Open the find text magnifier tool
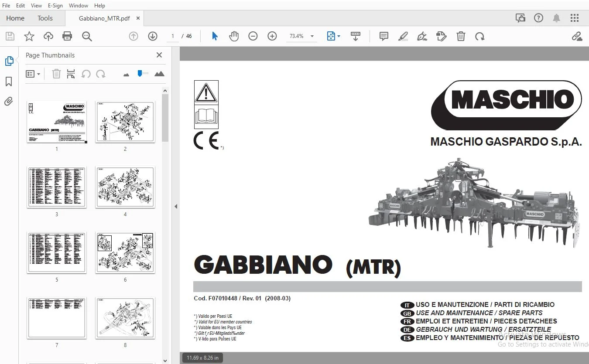This screenshot has height=364, width=589. 87,36
